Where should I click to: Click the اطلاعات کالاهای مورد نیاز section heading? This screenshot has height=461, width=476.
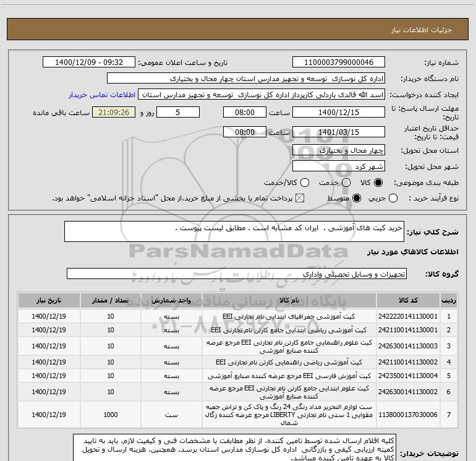[x=412, y=252]
